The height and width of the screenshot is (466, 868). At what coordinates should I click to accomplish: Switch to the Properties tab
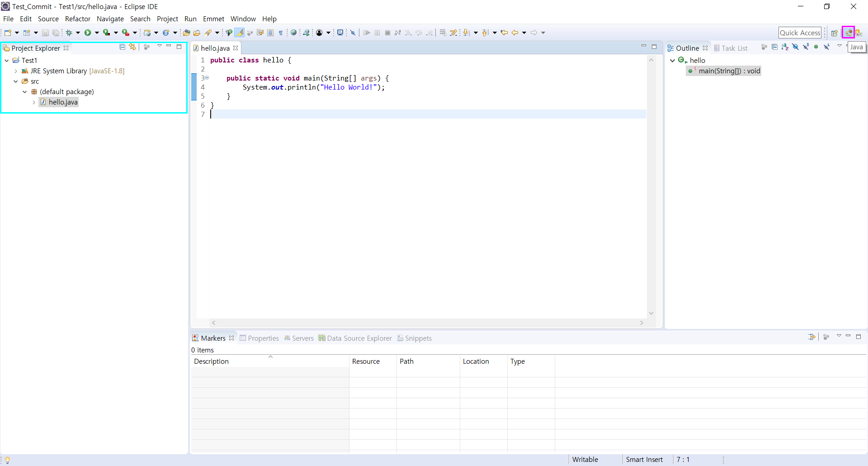(259, 338)
